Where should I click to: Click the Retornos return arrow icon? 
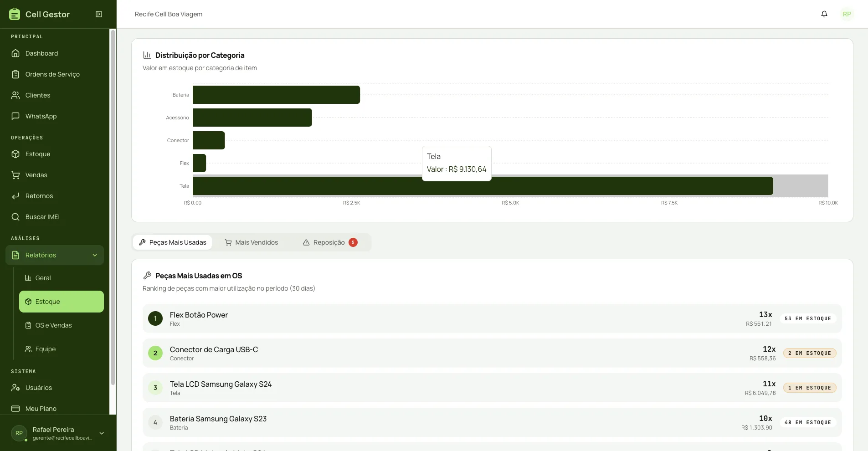(x=15, y=196)
